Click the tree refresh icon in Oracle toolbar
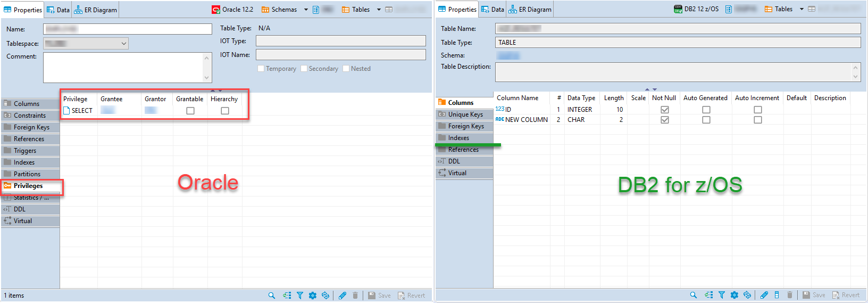 tap(287, 296)
